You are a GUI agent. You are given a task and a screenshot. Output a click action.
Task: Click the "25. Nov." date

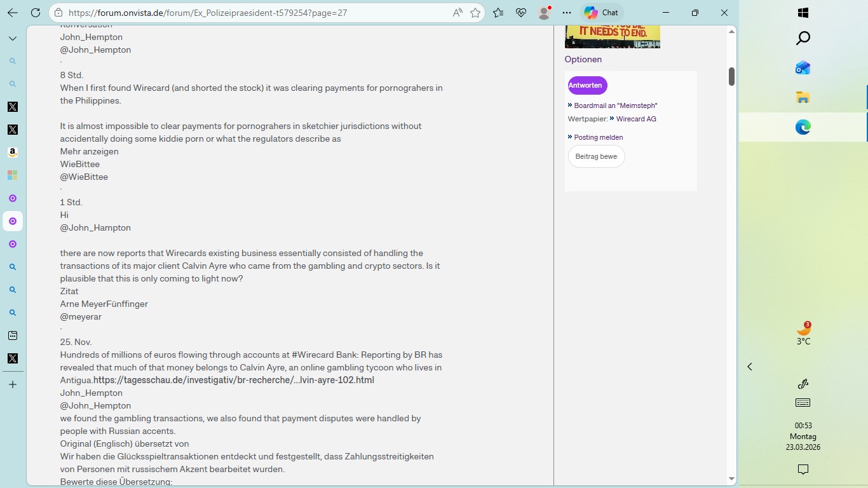pyautogui.click(x=76, y=342)
